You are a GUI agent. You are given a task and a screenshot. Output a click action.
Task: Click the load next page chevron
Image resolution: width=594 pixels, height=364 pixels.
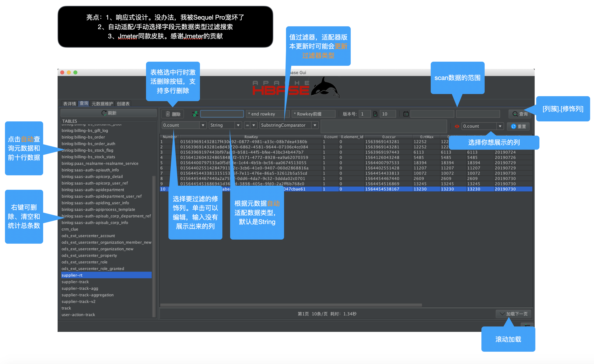click(x=502, y=314)
